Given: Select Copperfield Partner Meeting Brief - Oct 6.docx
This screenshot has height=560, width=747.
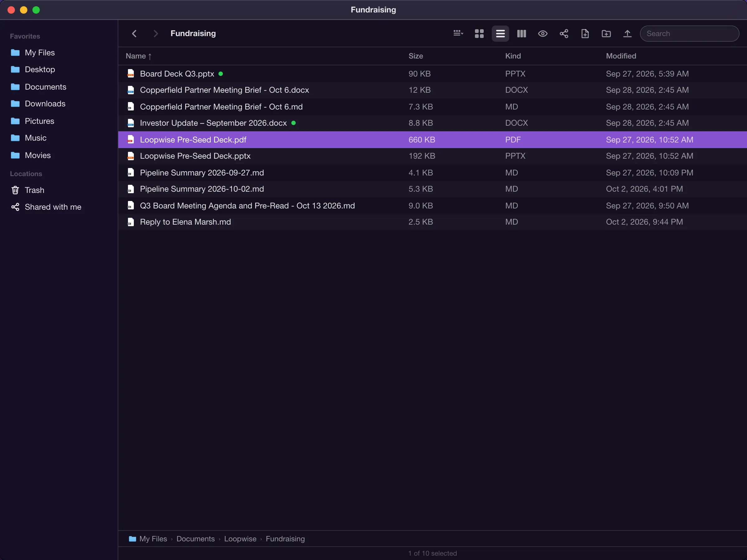Looking at the screenshot, I should pyautogui.click(x=432, y=90).
